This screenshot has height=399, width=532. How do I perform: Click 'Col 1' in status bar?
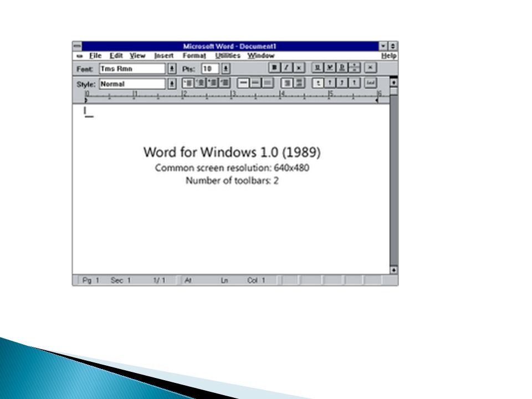256,280
